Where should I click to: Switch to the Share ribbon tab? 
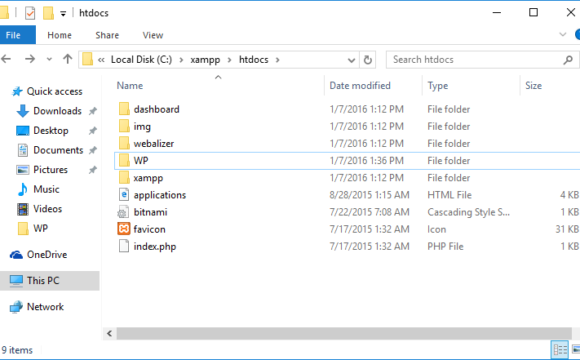[x=107, y=35]
